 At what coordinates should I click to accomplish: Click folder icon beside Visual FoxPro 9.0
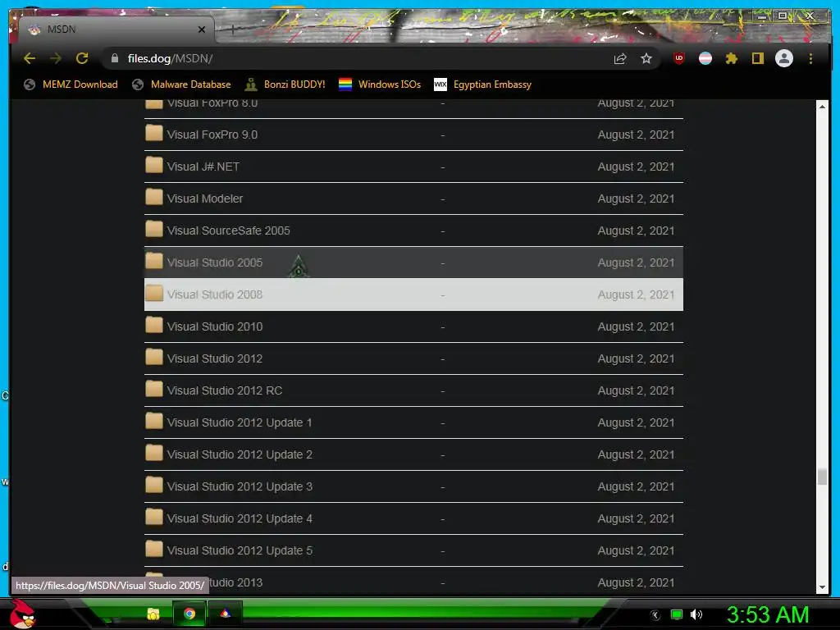153,133
